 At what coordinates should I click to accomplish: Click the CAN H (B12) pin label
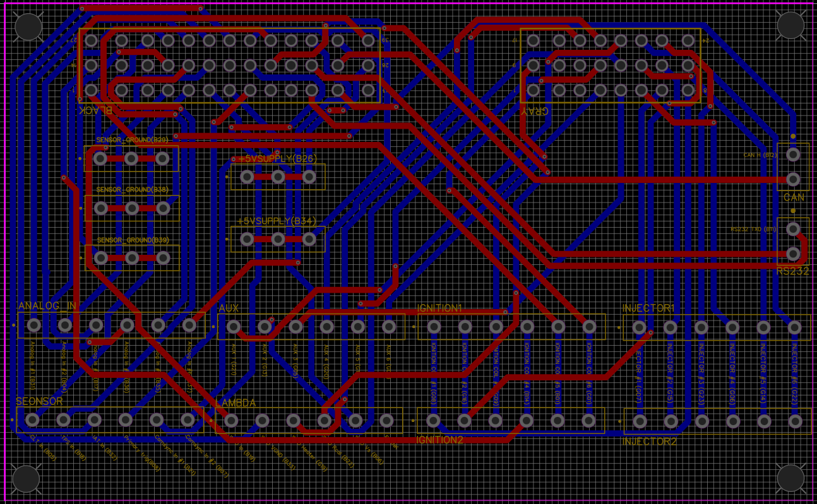click(760, 155)
